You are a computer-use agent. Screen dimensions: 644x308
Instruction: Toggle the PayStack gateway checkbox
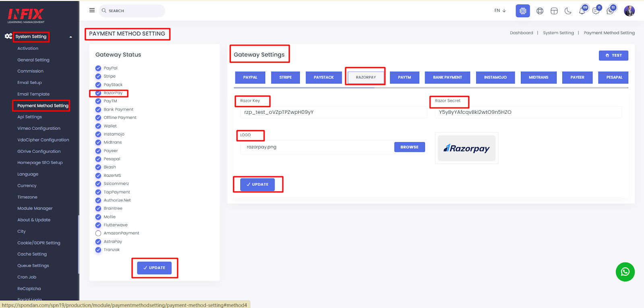(98, 84)
